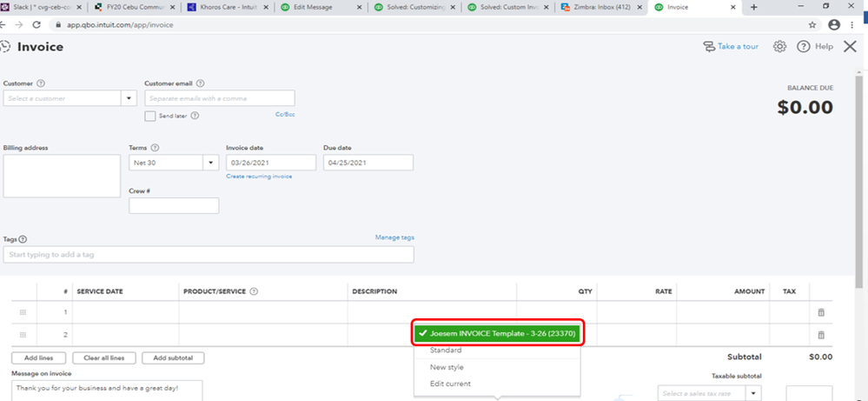Click the Crew # input field
This screenshot has width=868, height=401.
point(174,205)
